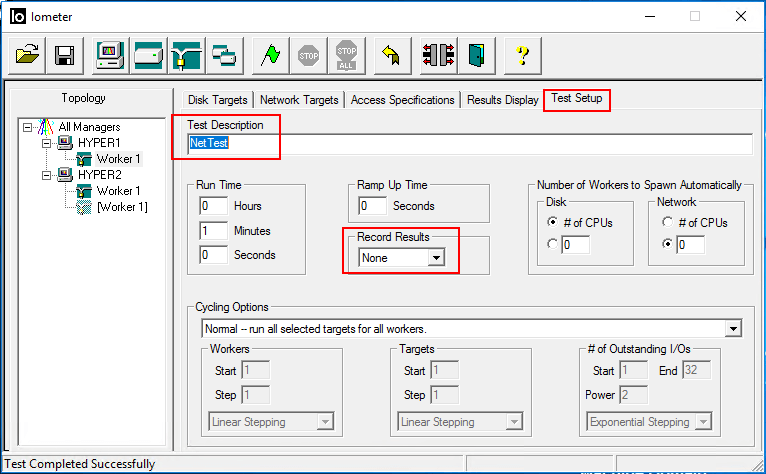Image resolution: width=766 pixels, height=474 pixels.
Task: Click Worker 1 network icon under HYPER2
Action: [x=84, y=191]
